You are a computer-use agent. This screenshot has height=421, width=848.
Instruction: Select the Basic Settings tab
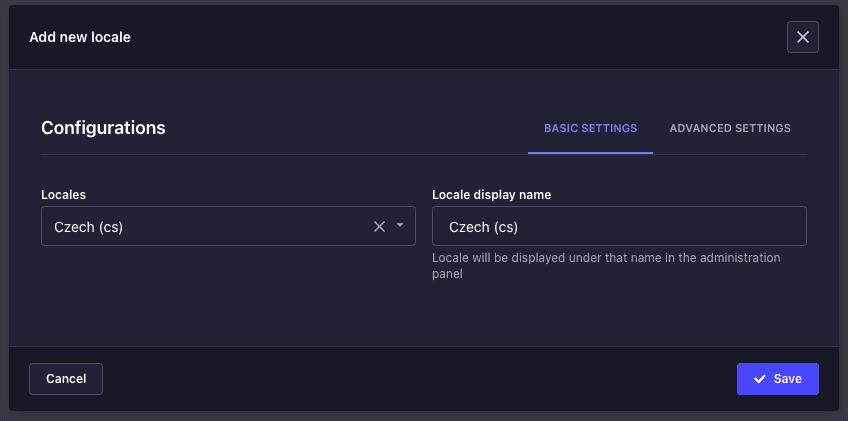click(590, 128)
